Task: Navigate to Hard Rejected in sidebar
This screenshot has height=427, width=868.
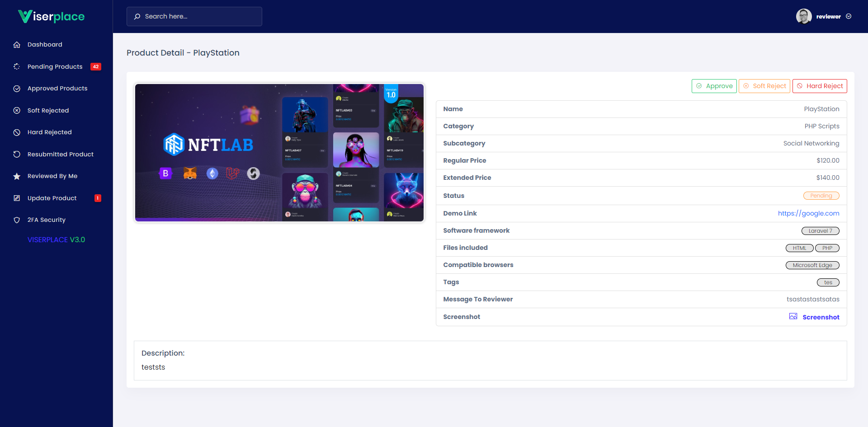Action: [49, 132]
